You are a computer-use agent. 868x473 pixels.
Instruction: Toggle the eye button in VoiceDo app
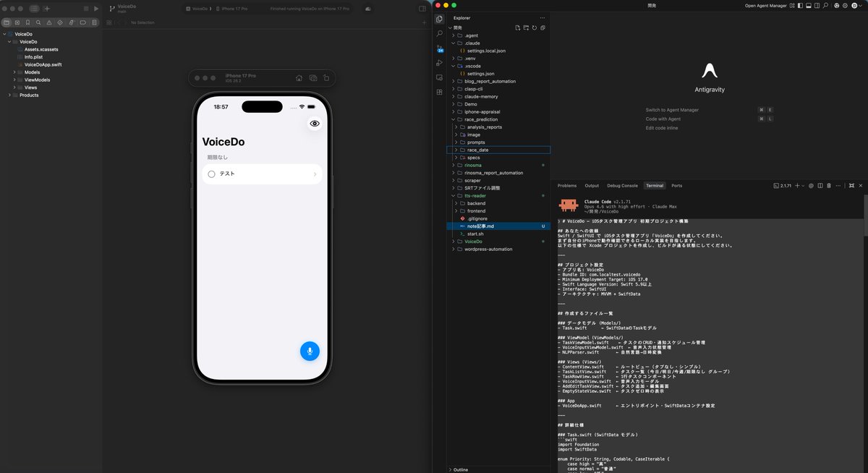tap(315, 124)
